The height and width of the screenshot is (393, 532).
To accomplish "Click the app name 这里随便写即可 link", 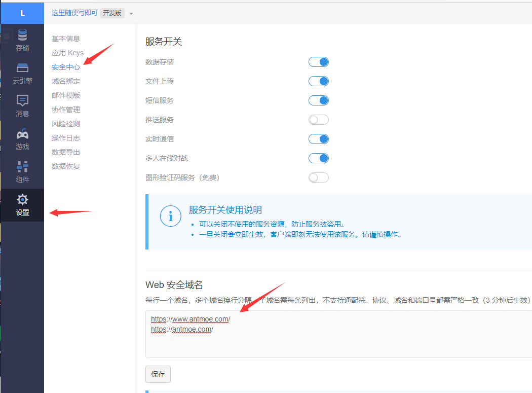I will point(74,13).
